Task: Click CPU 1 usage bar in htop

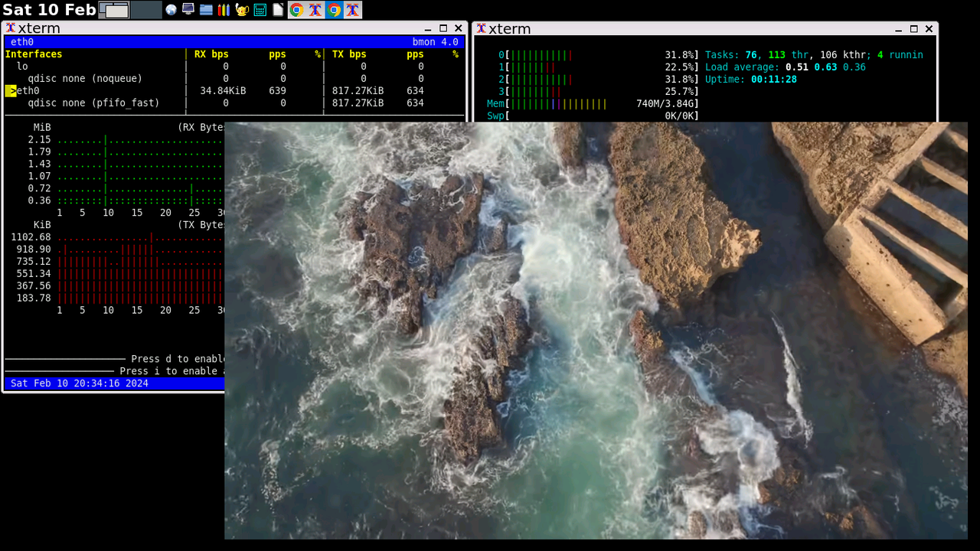Action: point(598,67)
